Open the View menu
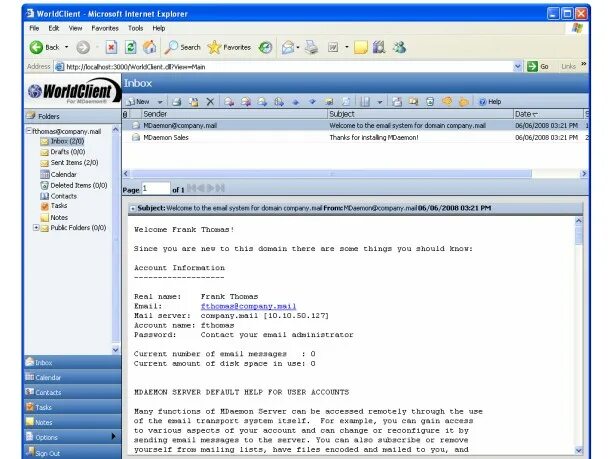 [75, 28]
